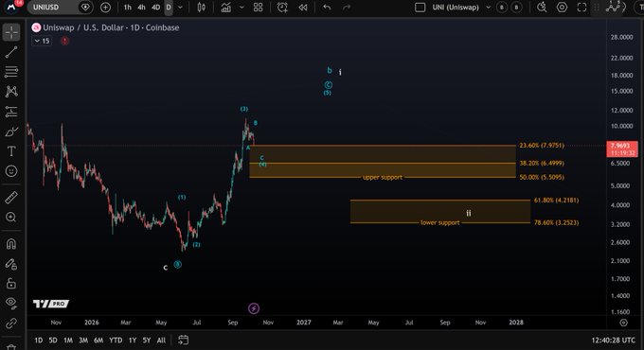Enter fullscreen mode
The width and height of the screenshot is (644, 350).
pos(582,7)
